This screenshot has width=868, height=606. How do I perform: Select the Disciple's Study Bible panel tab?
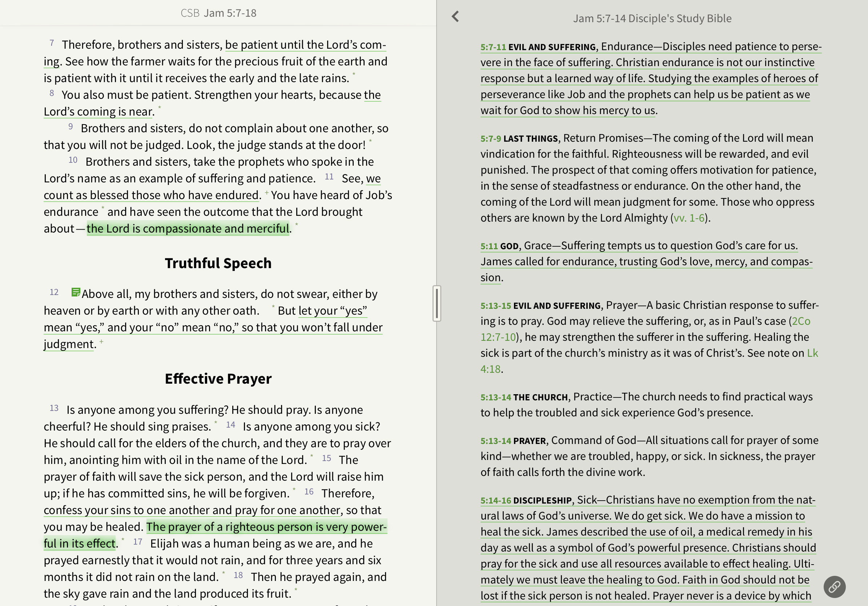click(652, 19)
